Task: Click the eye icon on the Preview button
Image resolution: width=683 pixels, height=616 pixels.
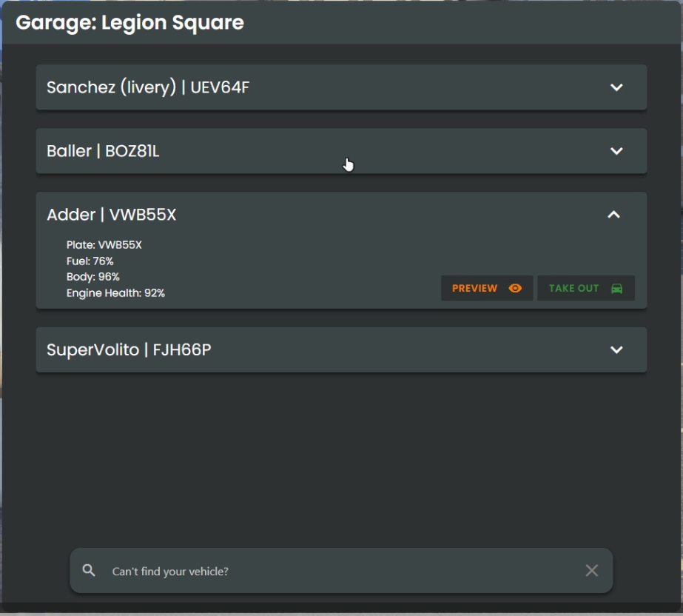Action: (x=515, y=288)
